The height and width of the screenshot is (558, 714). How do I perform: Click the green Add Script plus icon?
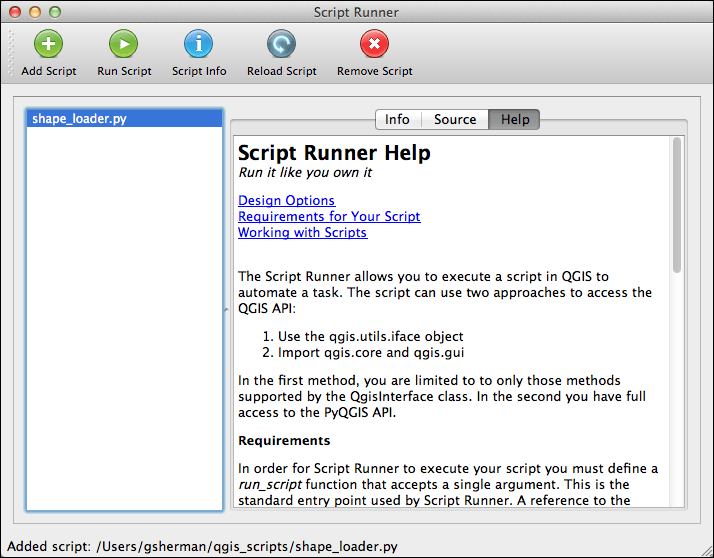point(48,44)
